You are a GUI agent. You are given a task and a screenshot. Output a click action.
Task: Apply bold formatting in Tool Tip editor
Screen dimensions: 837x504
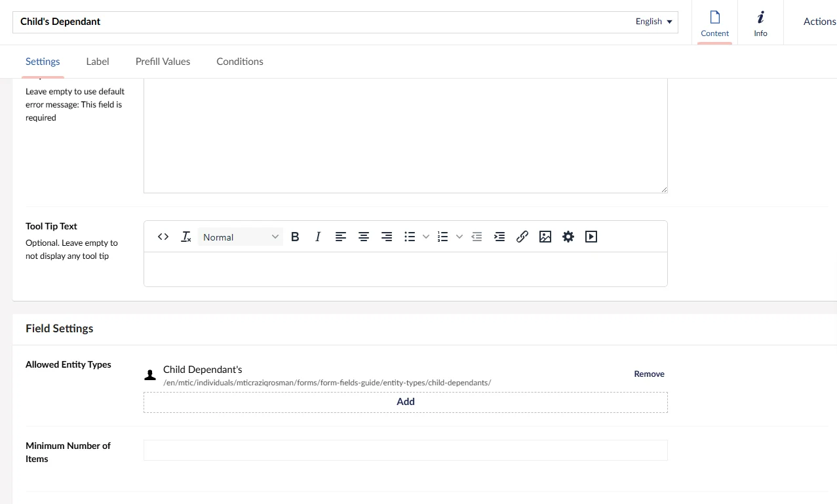[x=295, y=237]
